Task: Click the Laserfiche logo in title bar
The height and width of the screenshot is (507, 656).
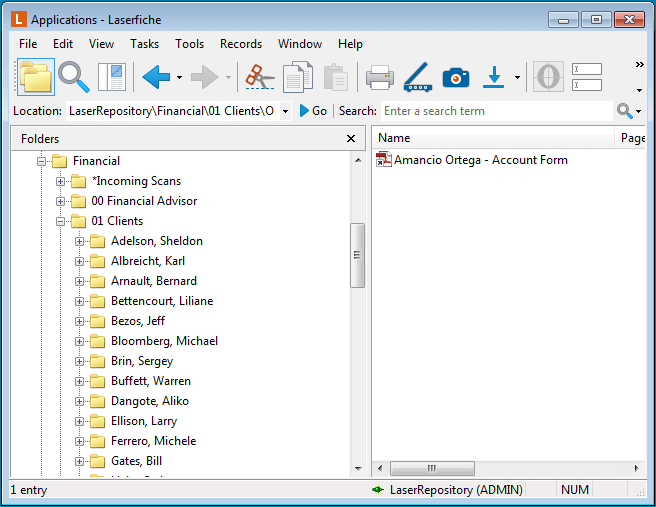Action: (19, 19)
